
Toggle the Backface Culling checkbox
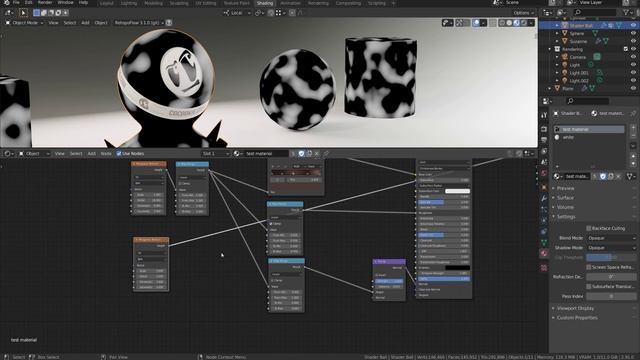[x=588, y=228]
